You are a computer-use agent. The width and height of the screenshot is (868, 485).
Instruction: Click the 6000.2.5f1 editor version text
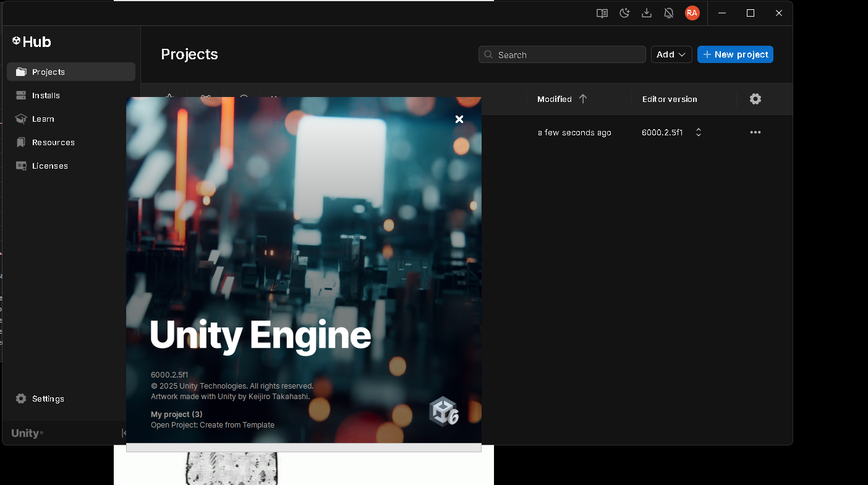coord(662,132)
